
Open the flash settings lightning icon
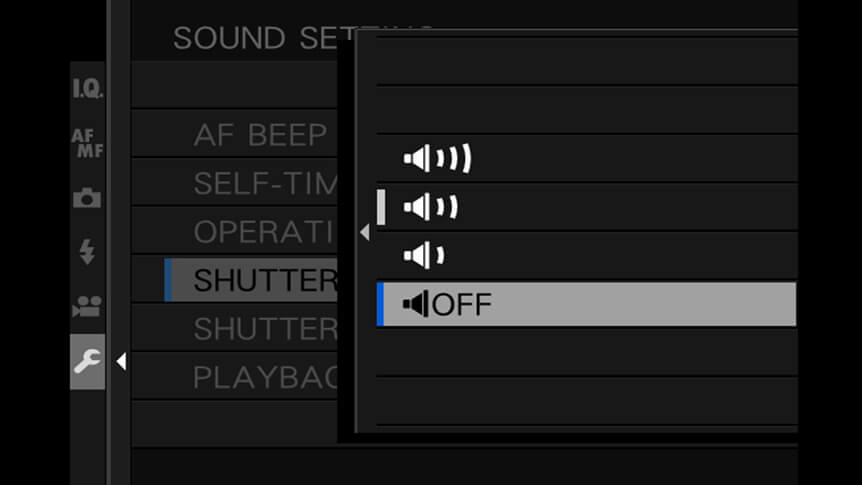point(87,252)
